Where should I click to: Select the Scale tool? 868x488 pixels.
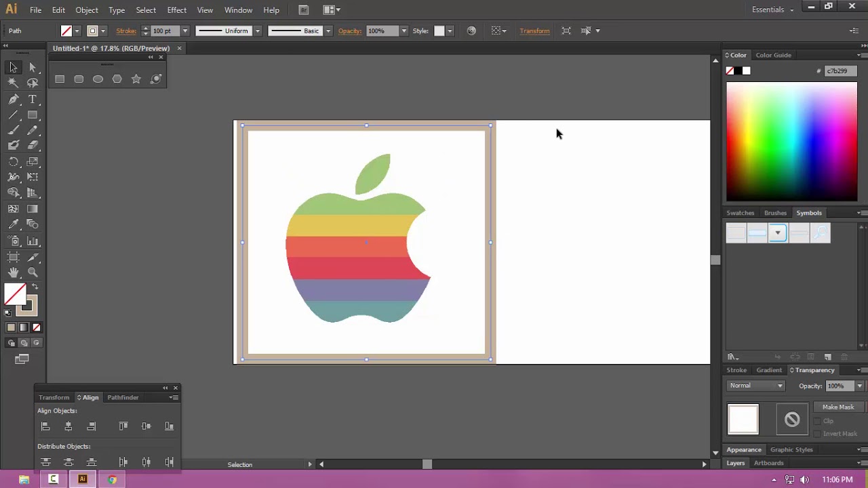coord(33,162)
